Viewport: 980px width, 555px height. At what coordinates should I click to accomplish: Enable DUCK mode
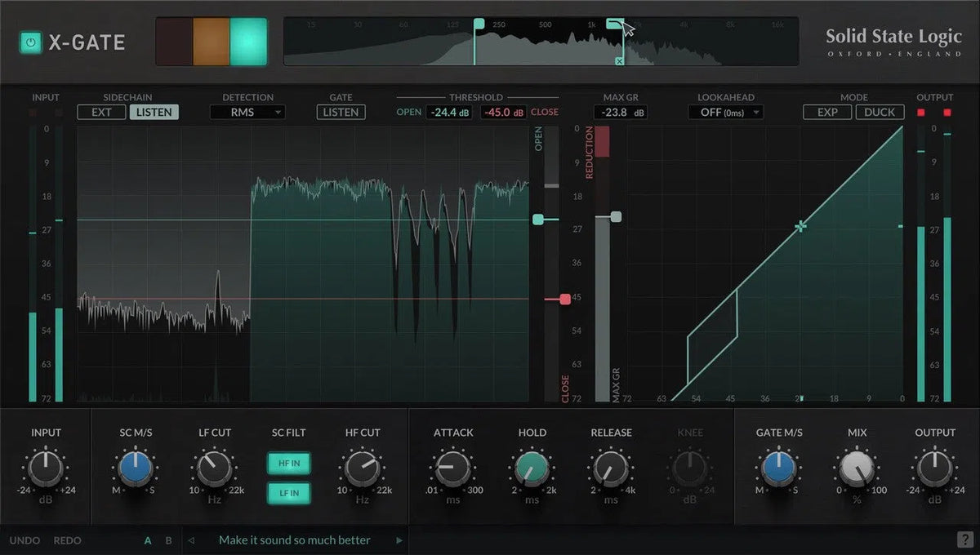pos(880,112)
